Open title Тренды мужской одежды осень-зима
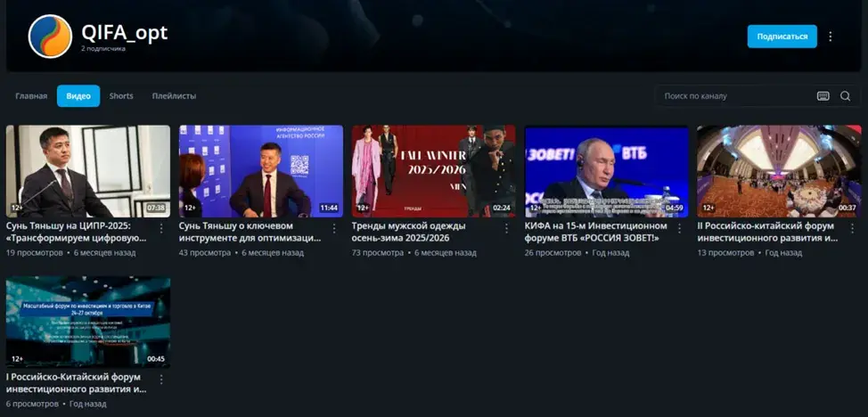Screen dimensions: 868x417 click(x=408, y=232)
